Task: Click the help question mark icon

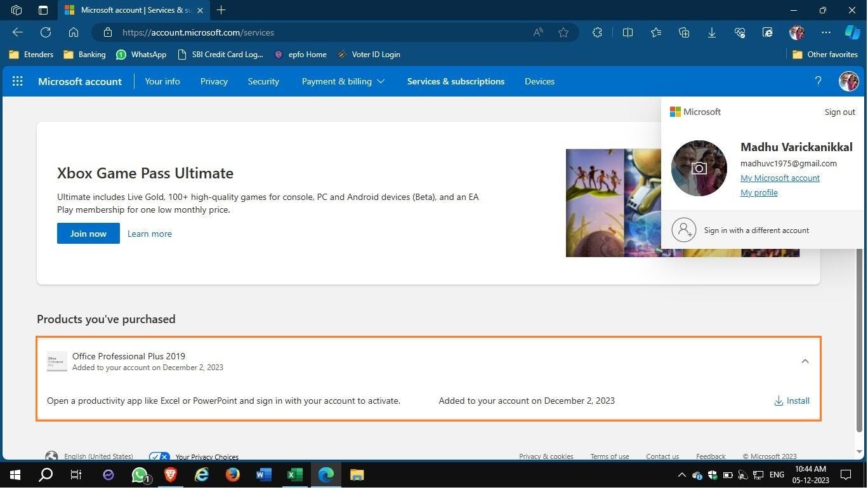Action: [818, 81]
